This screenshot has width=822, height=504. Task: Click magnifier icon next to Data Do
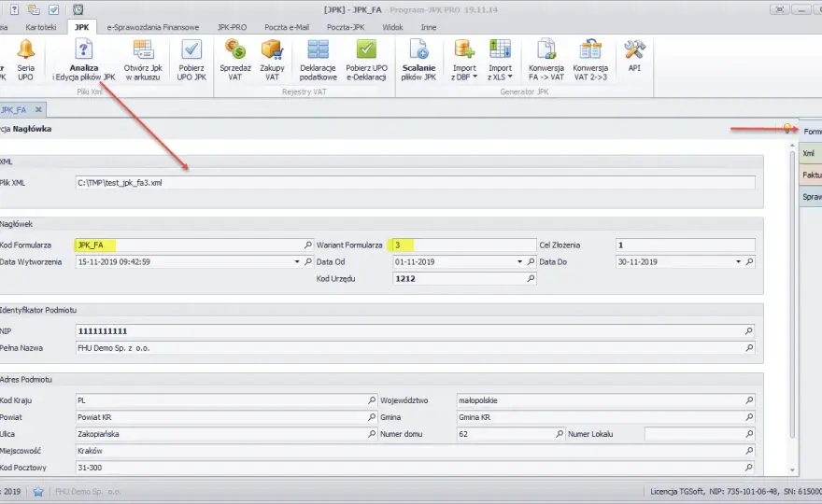coord(750,261)
